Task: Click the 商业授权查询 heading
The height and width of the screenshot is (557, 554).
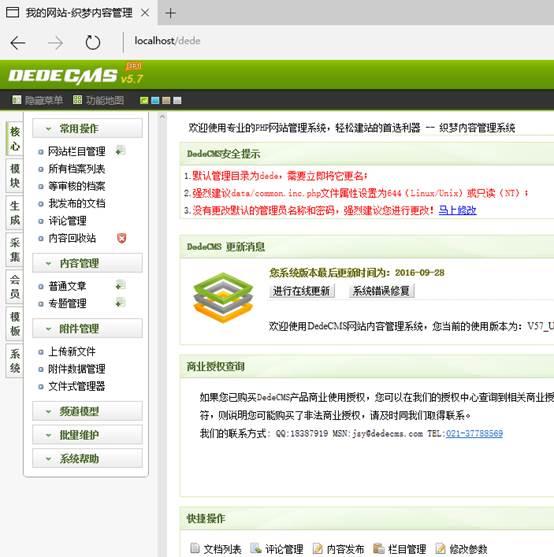Action: pyautogui.click(x=216, y=366)
